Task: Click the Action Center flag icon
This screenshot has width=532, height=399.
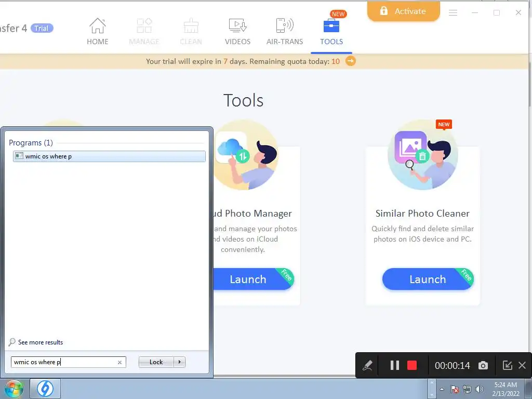Action: click(x=455, y=389)
